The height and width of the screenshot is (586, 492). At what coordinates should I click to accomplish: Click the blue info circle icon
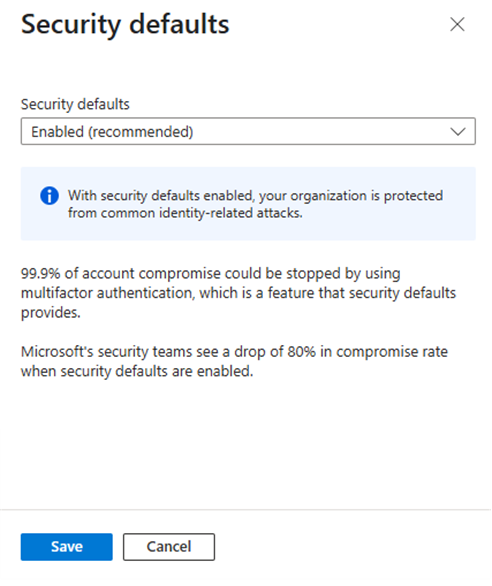[49, 195]
